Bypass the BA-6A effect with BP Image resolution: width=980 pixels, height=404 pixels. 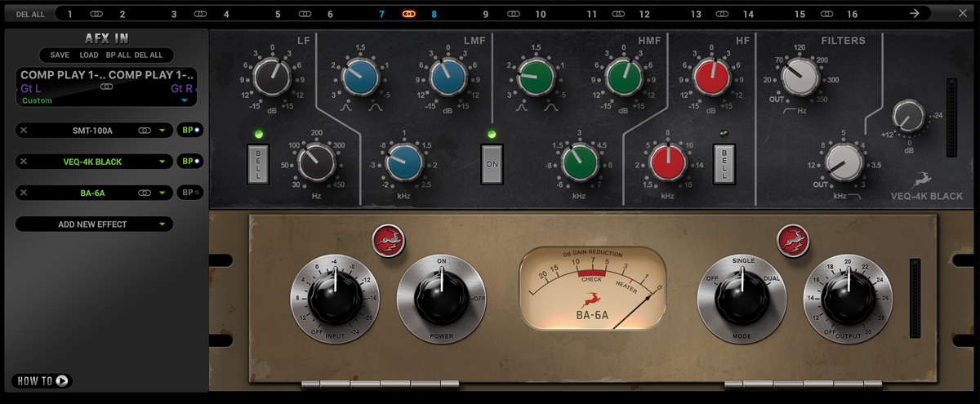(x=190, y=193)
